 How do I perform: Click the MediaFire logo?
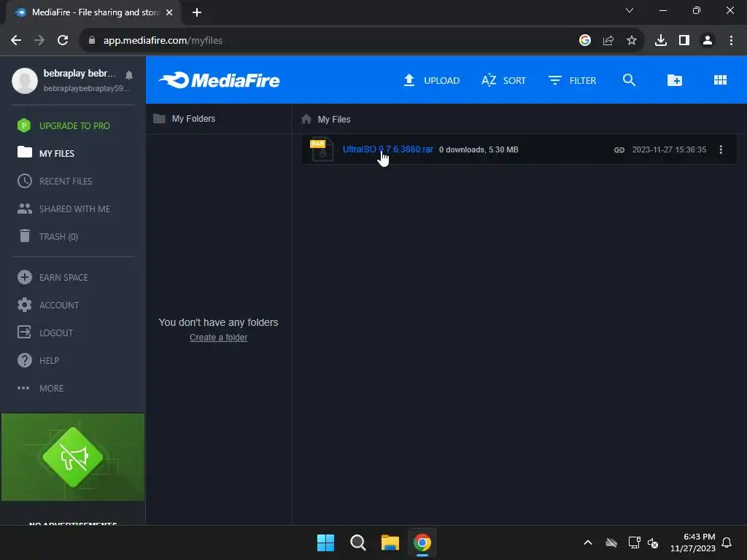220,80
